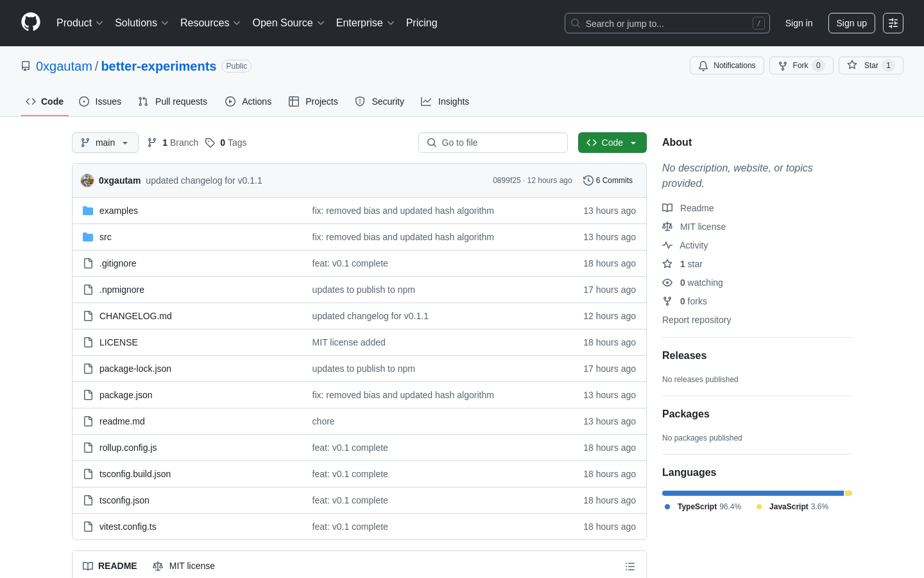Click the eye icon beside 0 watching
This screenshot has height=578, width=924.
pos(667,283)
